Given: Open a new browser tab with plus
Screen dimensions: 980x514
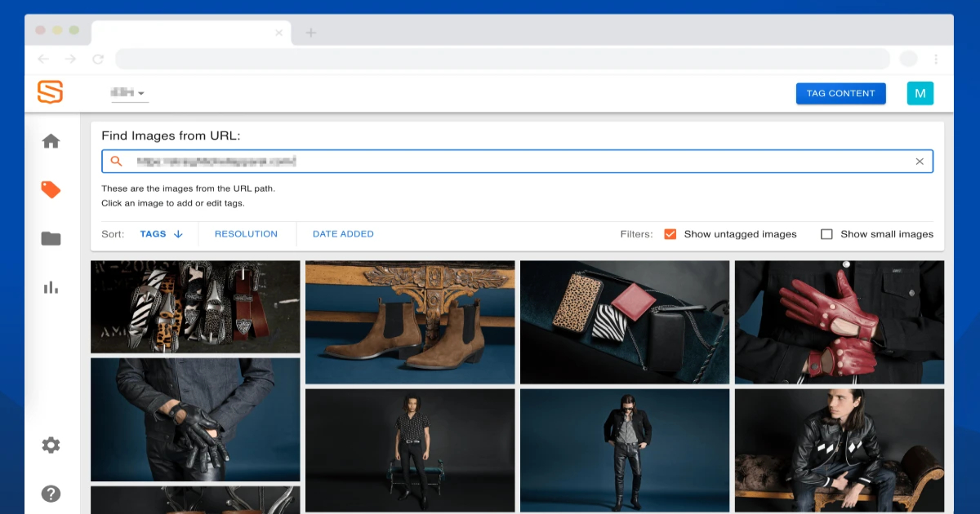Looking at the screenshot, I should tap(310, 33).
